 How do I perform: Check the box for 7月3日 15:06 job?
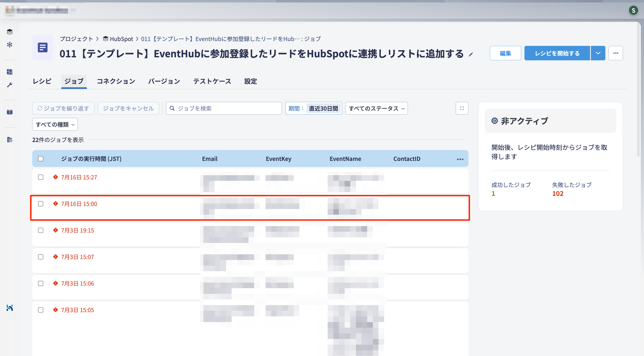41,283
